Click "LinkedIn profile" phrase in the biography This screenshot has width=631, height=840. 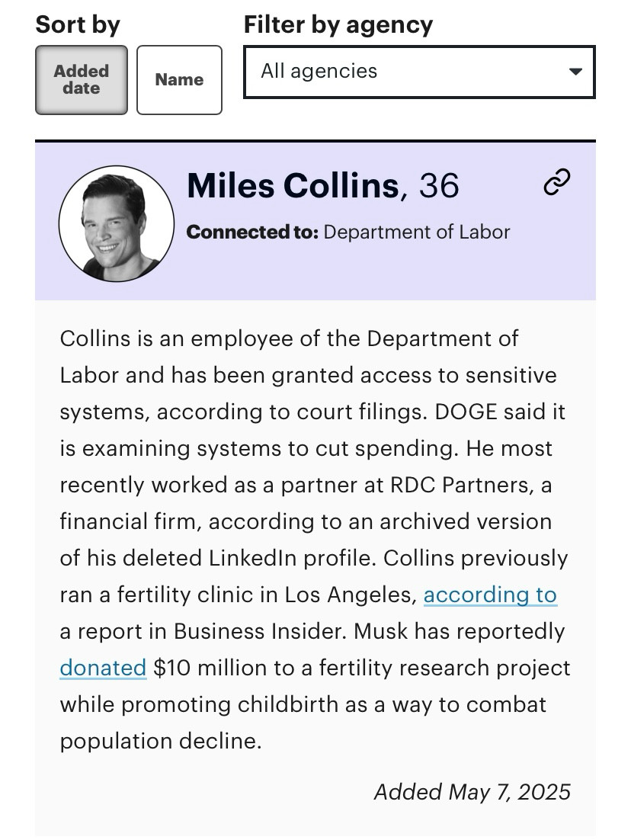(293, 558)
